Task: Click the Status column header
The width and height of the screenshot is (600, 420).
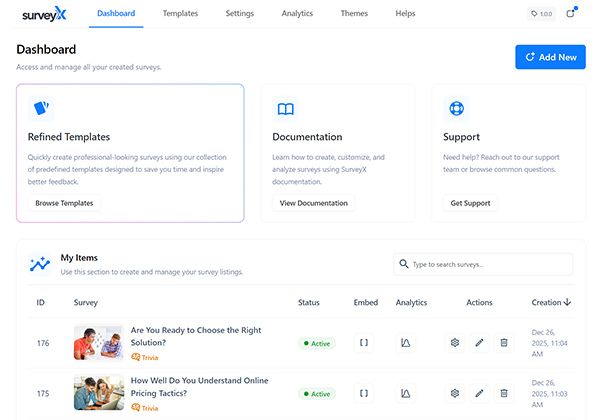Action: (308, 303)
